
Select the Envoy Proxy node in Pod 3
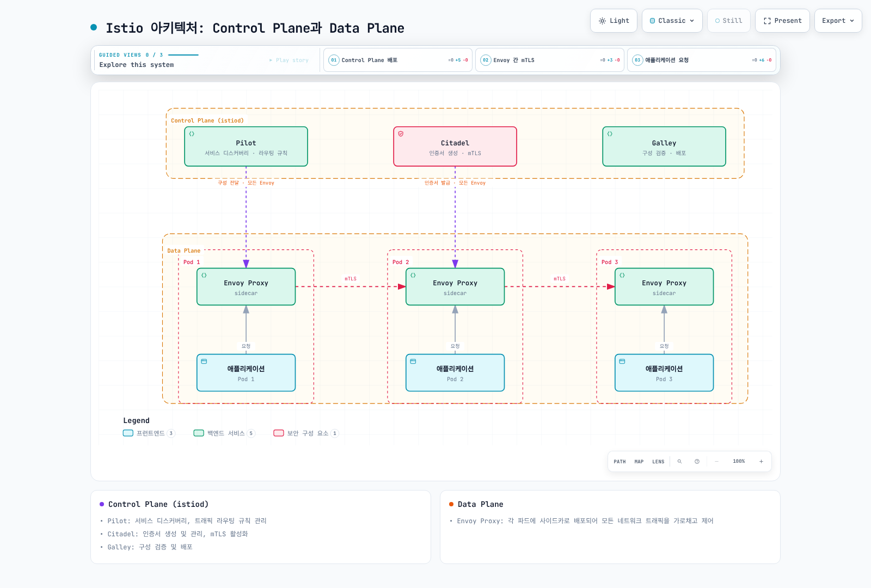coord(664,287)
